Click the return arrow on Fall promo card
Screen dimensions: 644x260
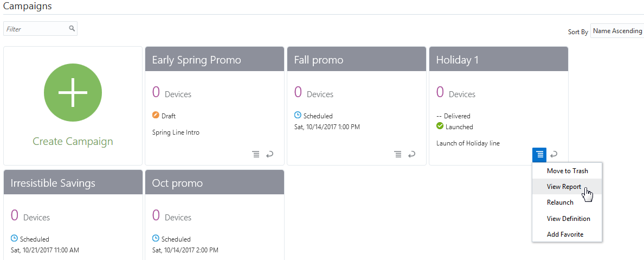click(411, 155)
